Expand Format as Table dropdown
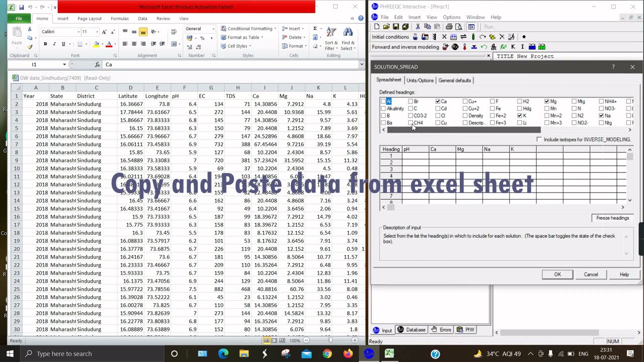 [x=262, y=37]
